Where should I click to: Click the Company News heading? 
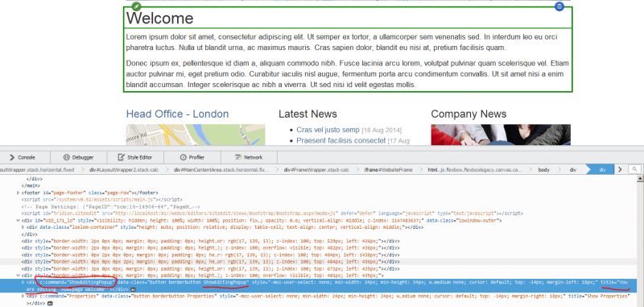(x=469, y=114)
